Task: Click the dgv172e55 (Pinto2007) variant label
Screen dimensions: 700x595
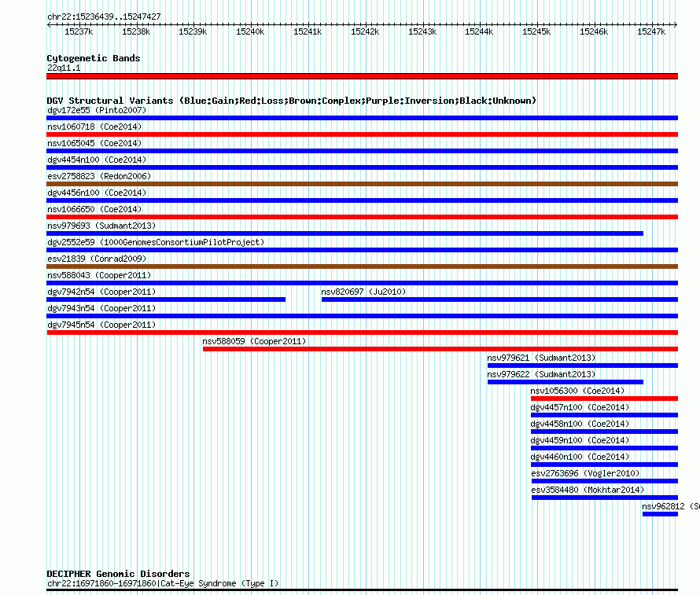Action: click(97, 110)
